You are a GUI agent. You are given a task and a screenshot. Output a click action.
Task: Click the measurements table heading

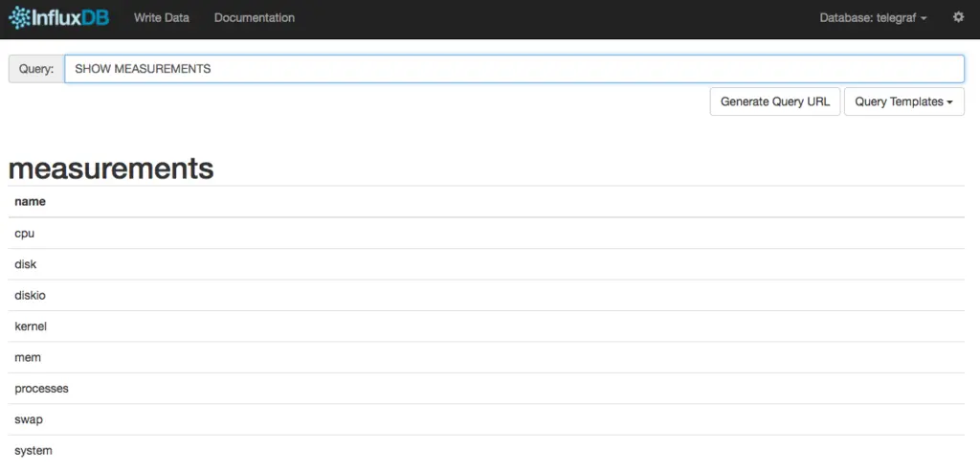(111, 168)
